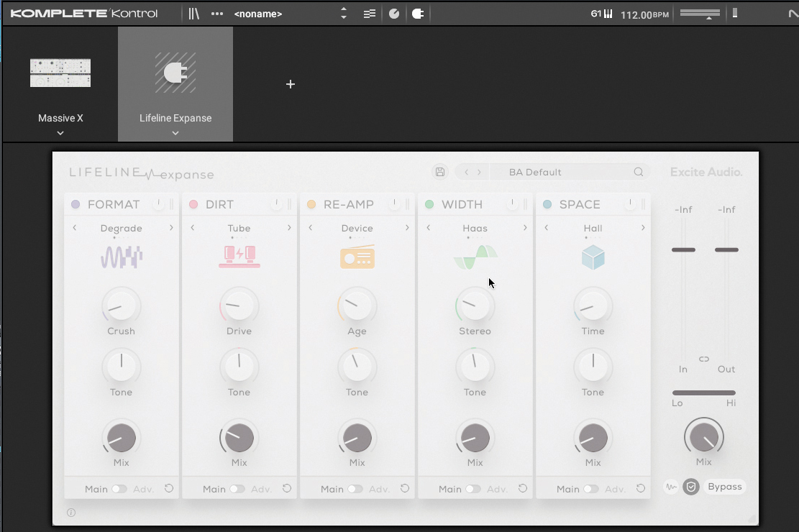
Task: Click the Excite Audio logo link
Action: click(x=706, y=173)
